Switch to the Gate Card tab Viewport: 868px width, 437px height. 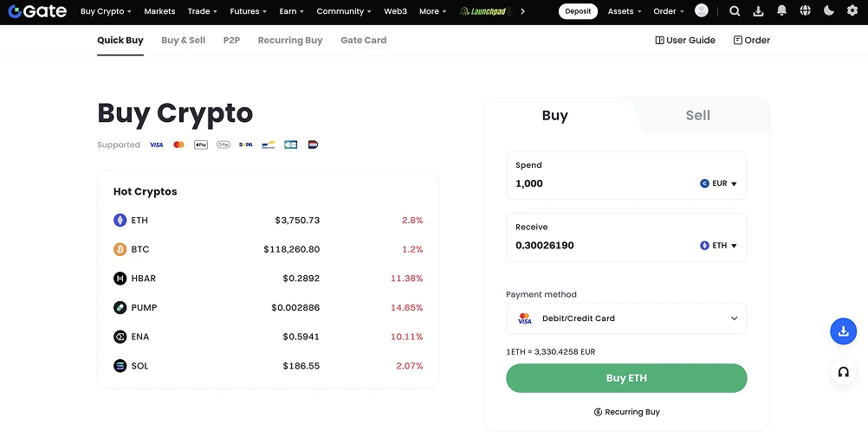pos(364,40)
